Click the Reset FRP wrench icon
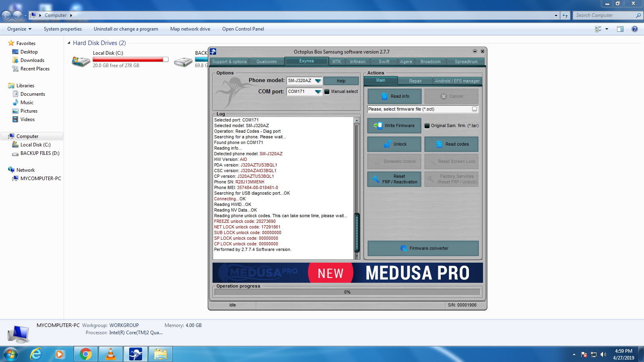Viewport: 644px width, 362px height. (376, 179)
